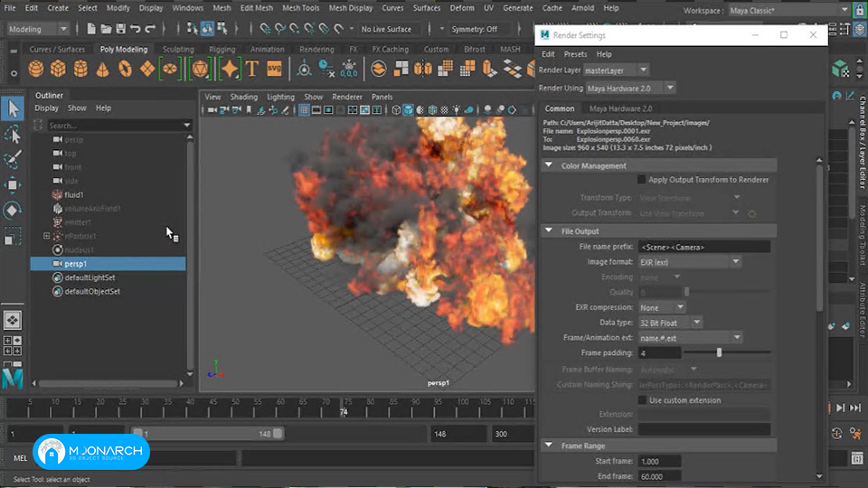The image size is (868, 488).
Task: Open the viewport Lighting menu
Action: tap(280, 97)
